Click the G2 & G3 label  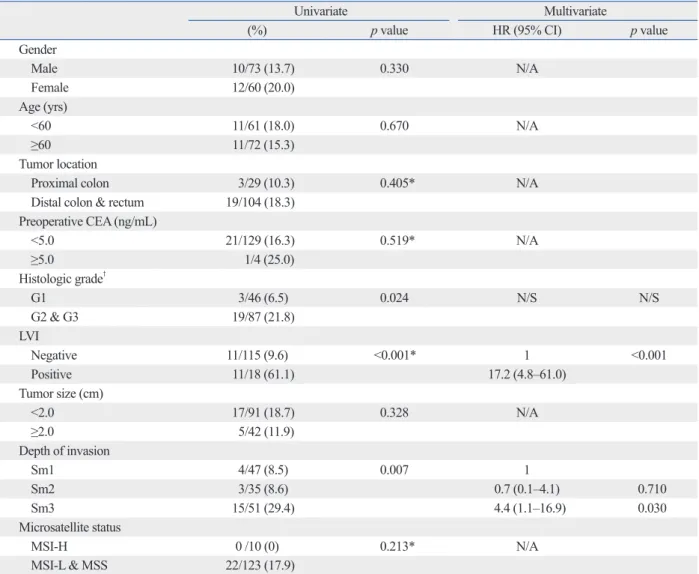tap(54, 317)
